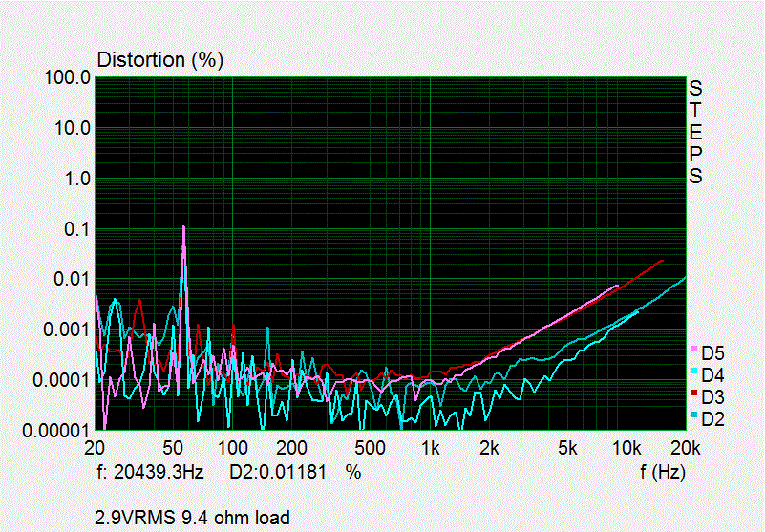765x532 pixels.
Task: Click the red D3 legend color marker
Action: 694,393
